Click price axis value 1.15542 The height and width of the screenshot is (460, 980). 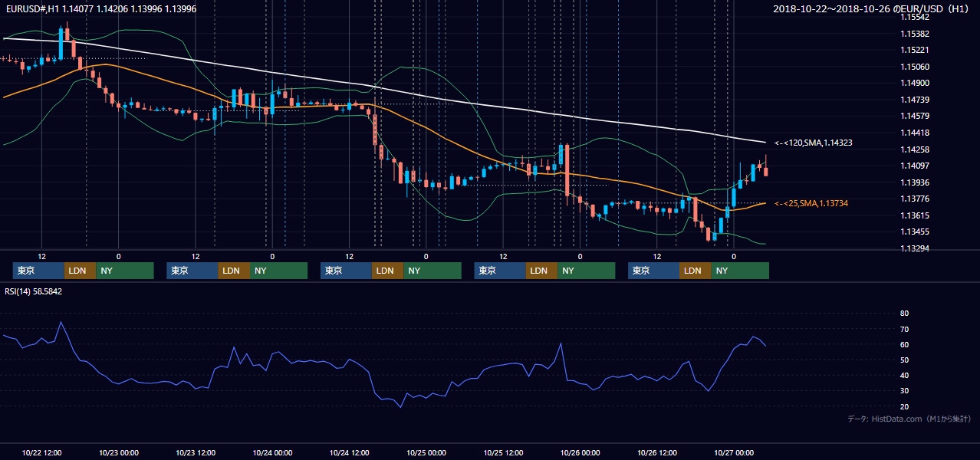tap(915, 17)
